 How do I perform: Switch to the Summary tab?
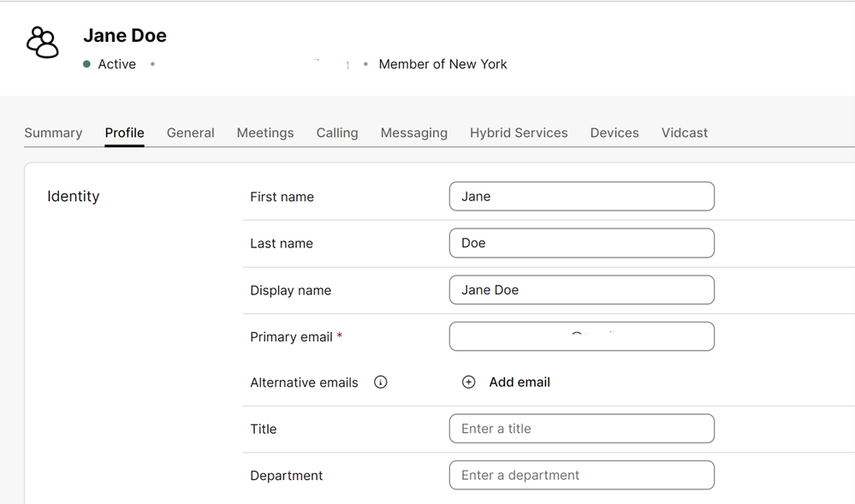(x=53, y=133)
